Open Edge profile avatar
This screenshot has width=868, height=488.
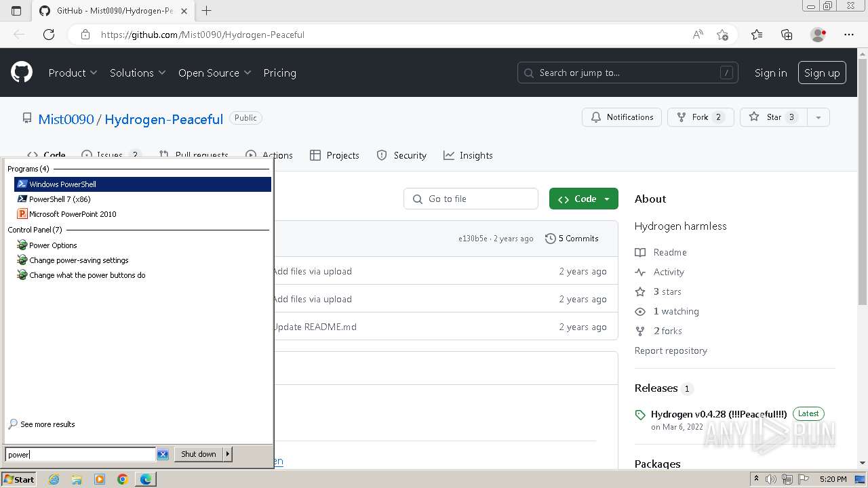(818, 35)
